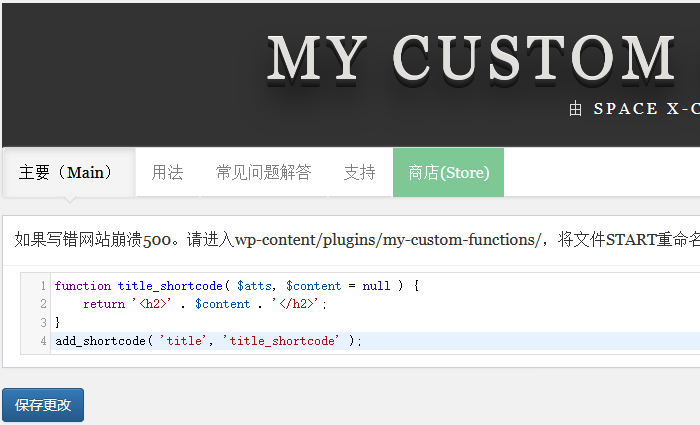
Task: Click the 'null' keyword in line 1
Action: pyautogui.click(x=376, y=286)
